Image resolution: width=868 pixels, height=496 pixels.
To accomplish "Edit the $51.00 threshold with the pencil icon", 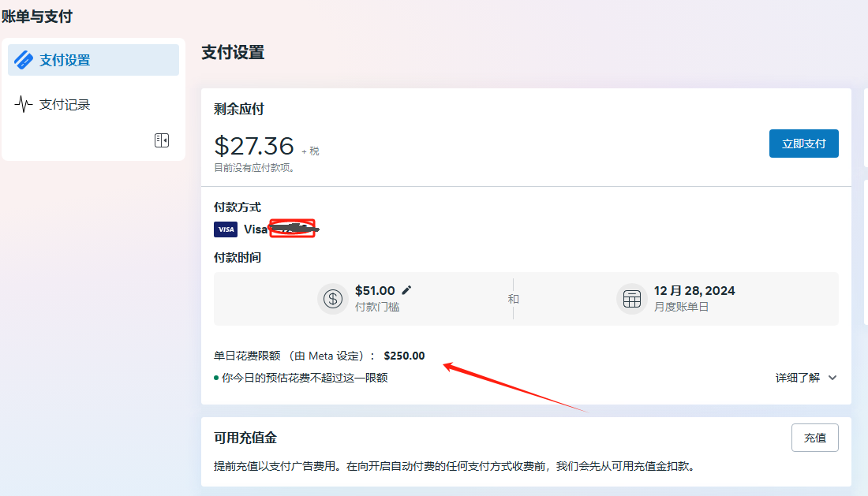I will (x=407, y=290).
